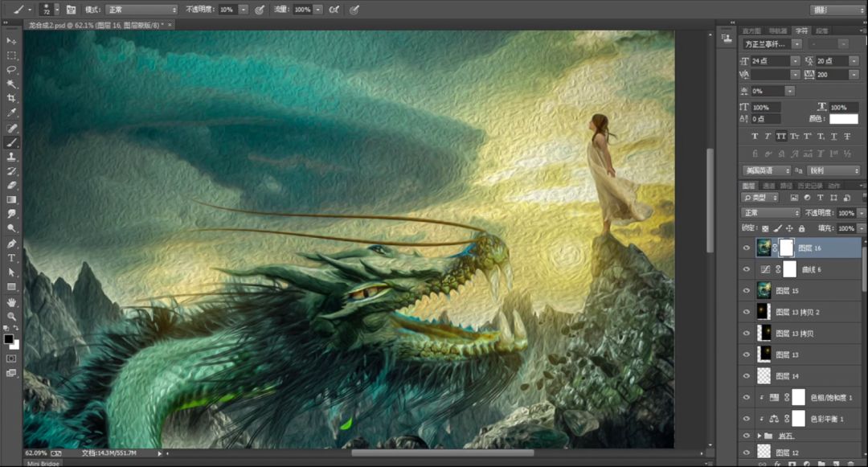The image size is (868, 467).
Task: Toggle visibility of 图层 13 拷贝
Action: (x=746, y=333)
